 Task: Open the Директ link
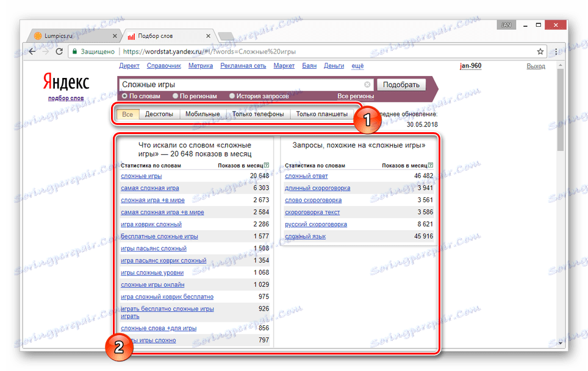[129, 66]
